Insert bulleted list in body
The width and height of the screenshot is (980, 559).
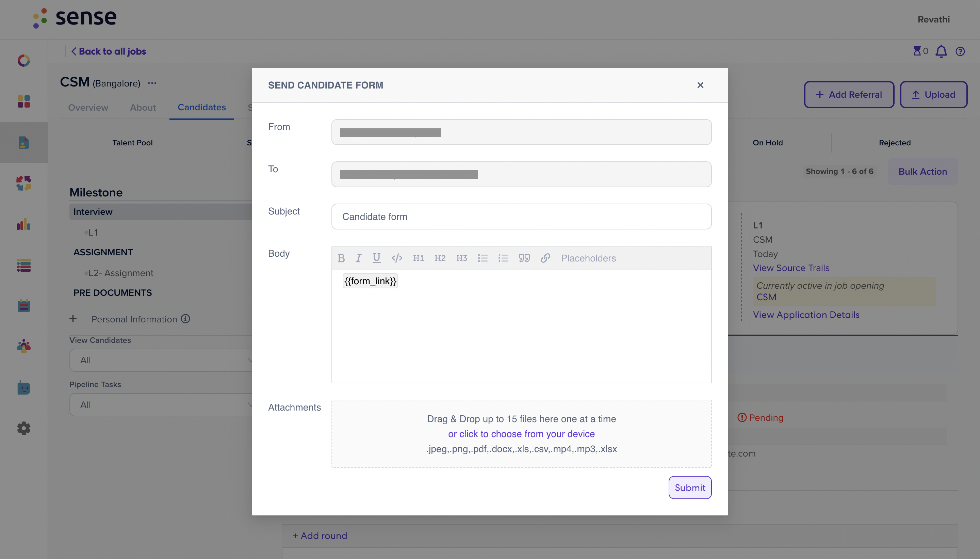pos(483,258)
